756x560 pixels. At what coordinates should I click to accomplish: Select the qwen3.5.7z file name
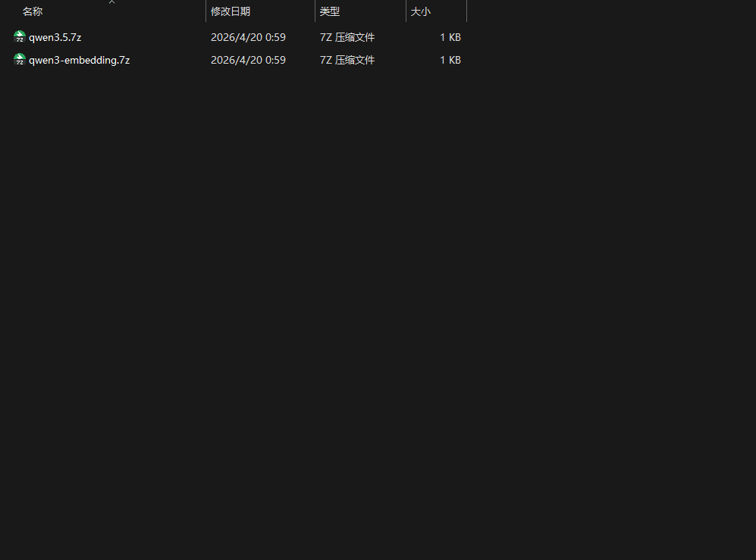(x=55, y=37)
